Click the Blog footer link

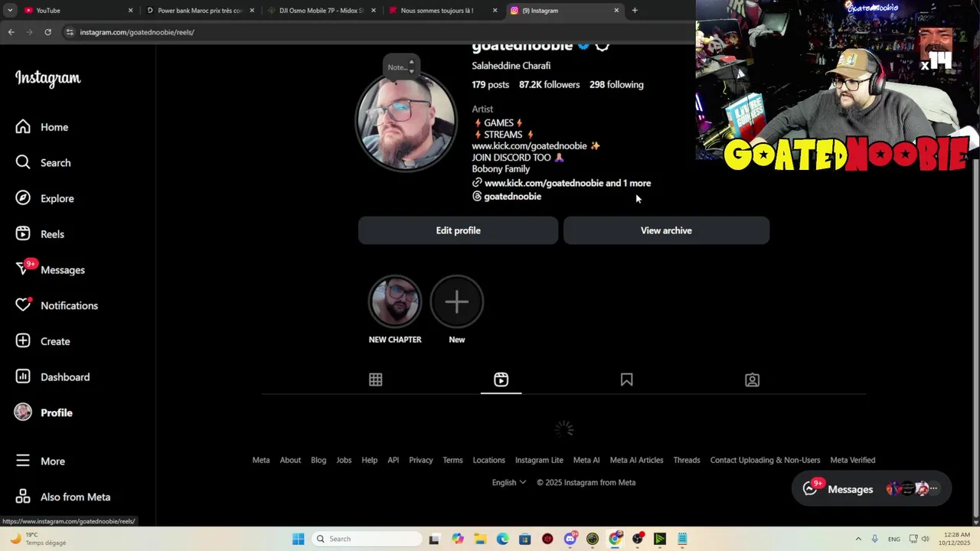(x=318, y=460)
